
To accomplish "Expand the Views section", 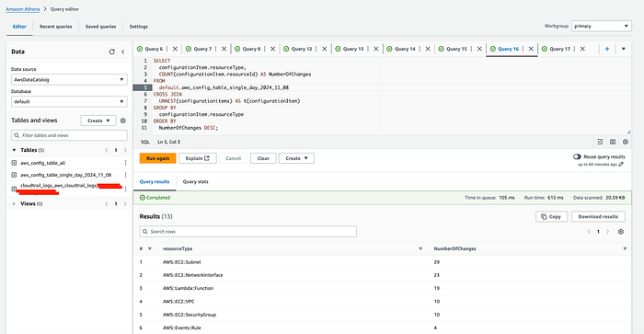I will tap(14, 203).
